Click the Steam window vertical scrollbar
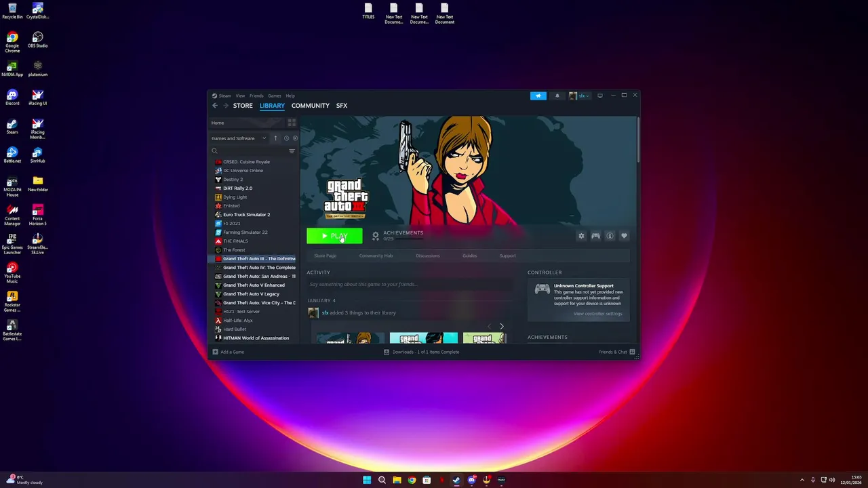This screenshot has width=868, height=488. [x=637, y=139]
